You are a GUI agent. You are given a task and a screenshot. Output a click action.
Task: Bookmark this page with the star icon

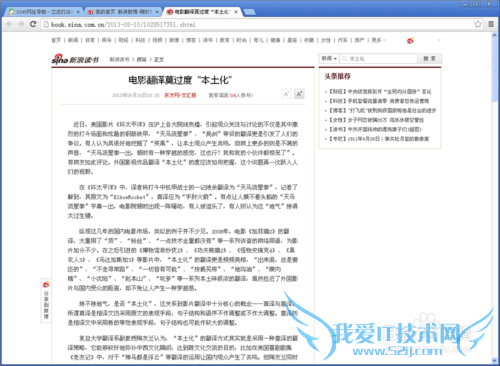478,24
